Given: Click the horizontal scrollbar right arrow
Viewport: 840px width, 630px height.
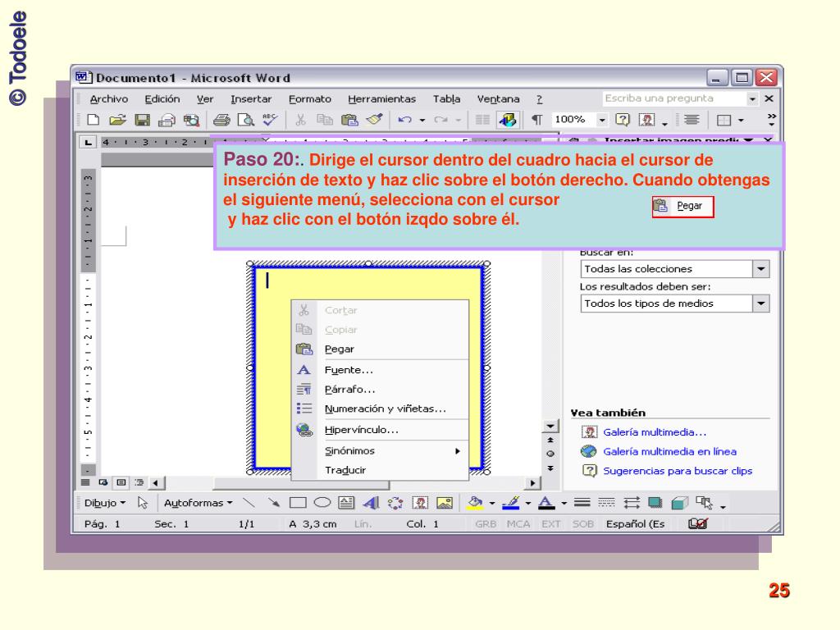Looking at the screenshot, I should pyautogui.click(x=532, y=482).
